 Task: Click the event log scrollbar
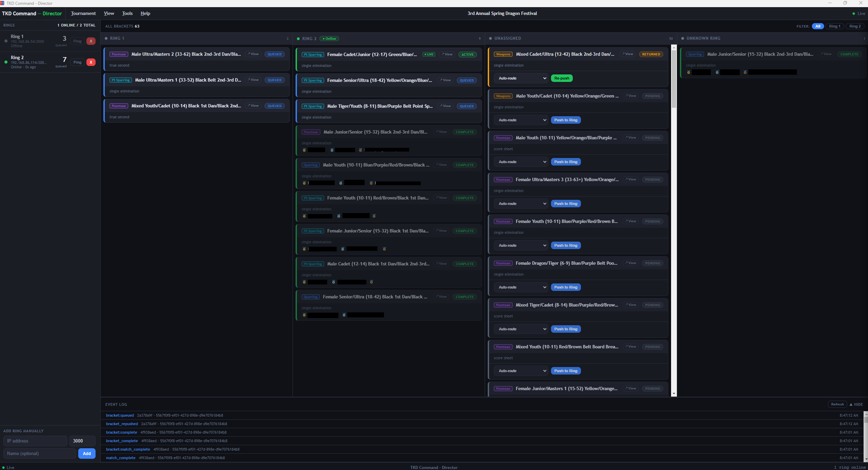866,419
